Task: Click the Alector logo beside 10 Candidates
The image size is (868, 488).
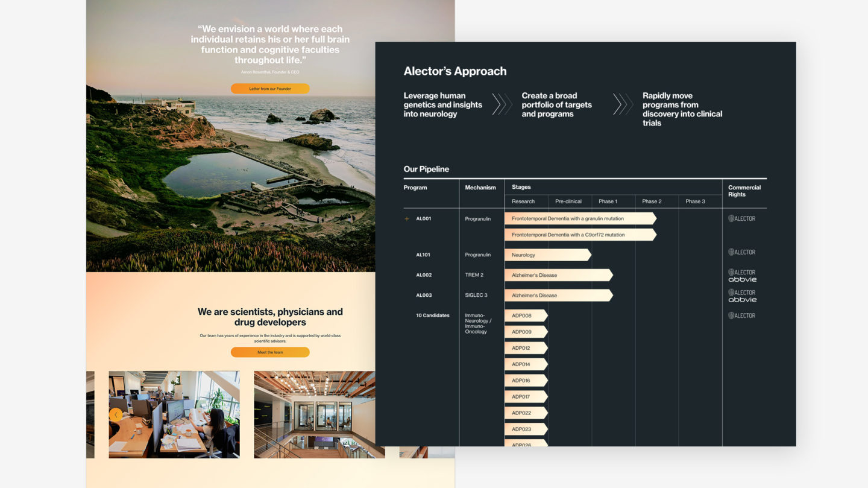Action: pyautogui.click(x=741, y=315)
